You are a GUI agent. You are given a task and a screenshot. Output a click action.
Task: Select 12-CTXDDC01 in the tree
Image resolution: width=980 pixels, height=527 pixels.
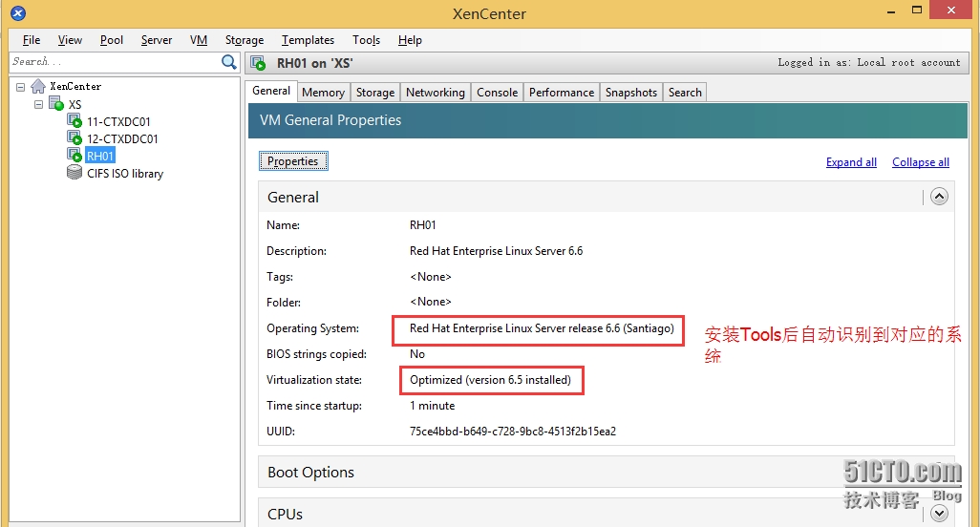(x=122, y=138)
